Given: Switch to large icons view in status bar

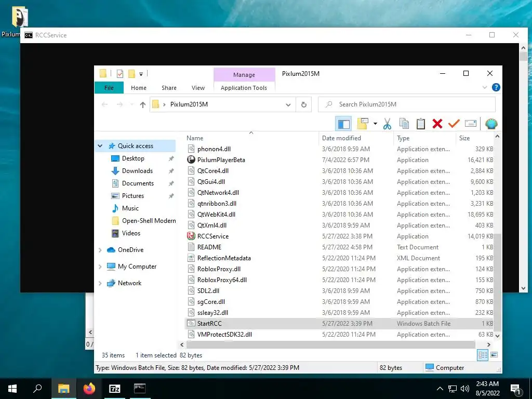Looking at the screenshot, I should click(494, 355).
